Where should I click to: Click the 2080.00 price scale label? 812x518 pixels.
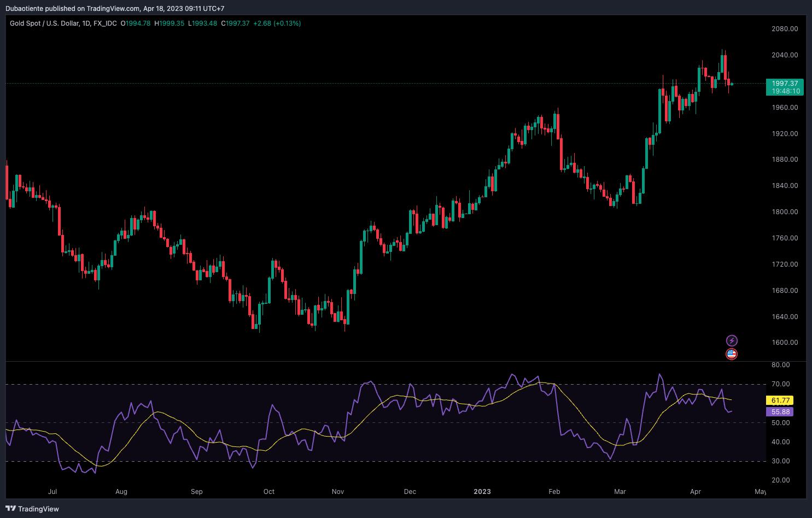tap(785, 29)
